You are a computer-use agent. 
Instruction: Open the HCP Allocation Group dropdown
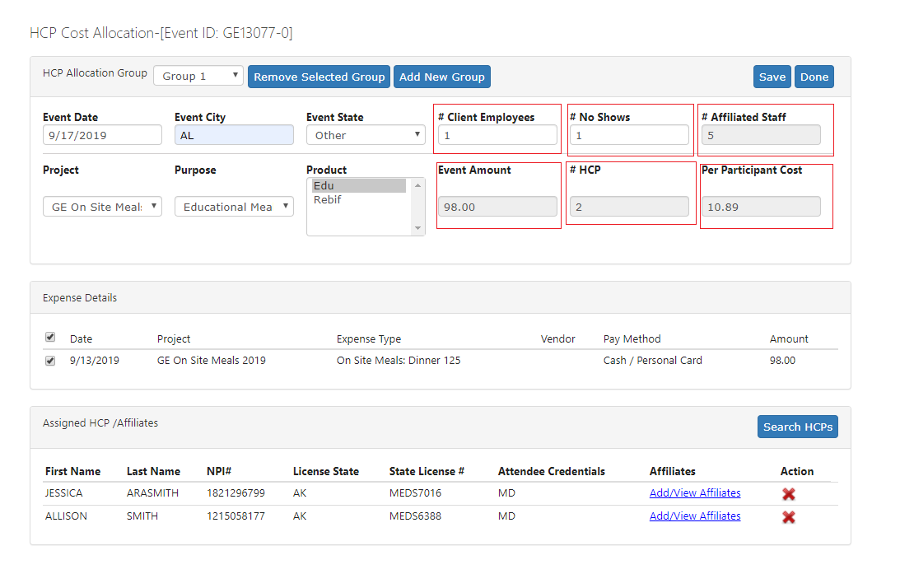point(198,76)
